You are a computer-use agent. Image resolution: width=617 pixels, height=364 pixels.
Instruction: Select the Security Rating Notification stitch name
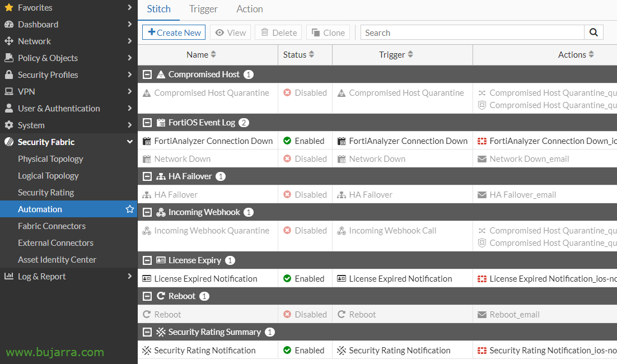(204, 350)
